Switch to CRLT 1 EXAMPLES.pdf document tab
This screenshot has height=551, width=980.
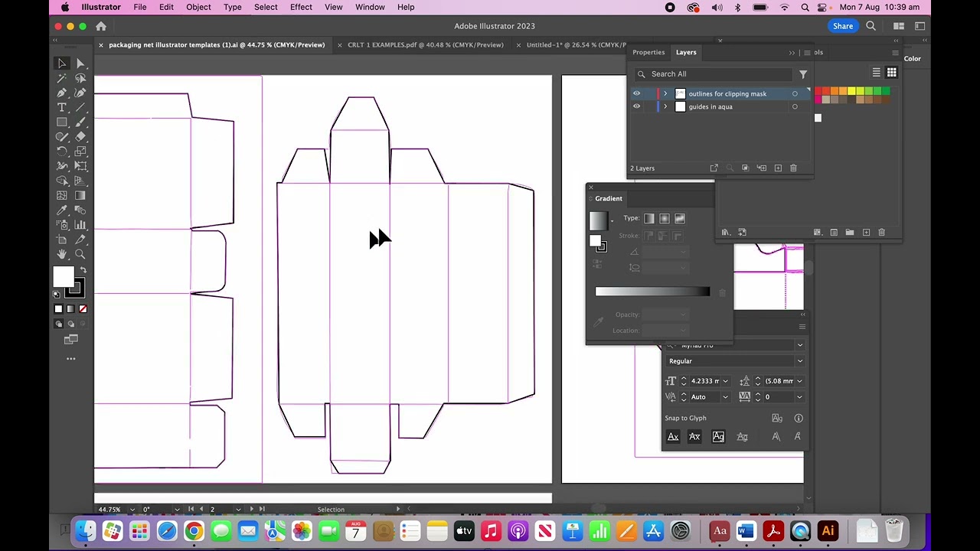pyautogui.click(x=425, y=44)
